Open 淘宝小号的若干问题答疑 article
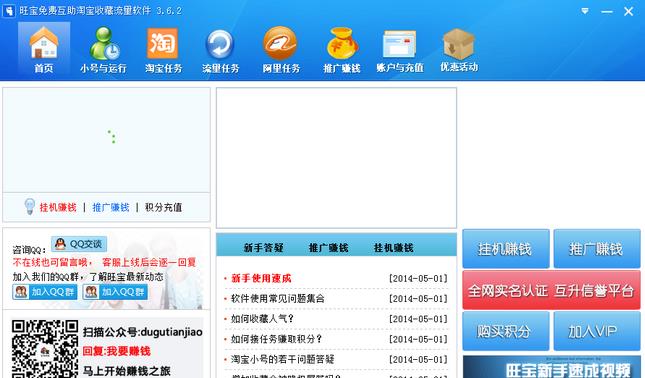This screenshot has width=645, height=378. tap(283, 359)
